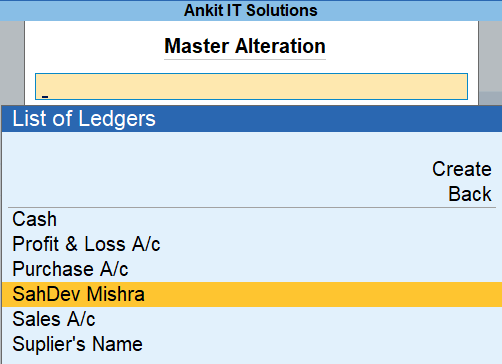Place the caret at the blinking text cursor

45,97
